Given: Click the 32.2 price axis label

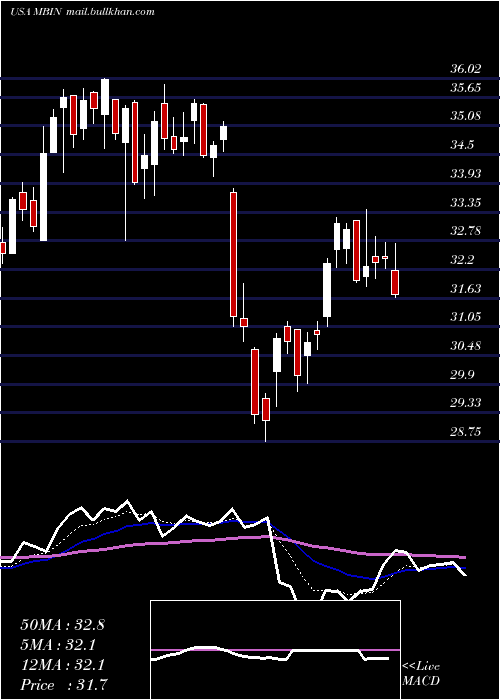Looking at the screenshot, I should point(462,260).
